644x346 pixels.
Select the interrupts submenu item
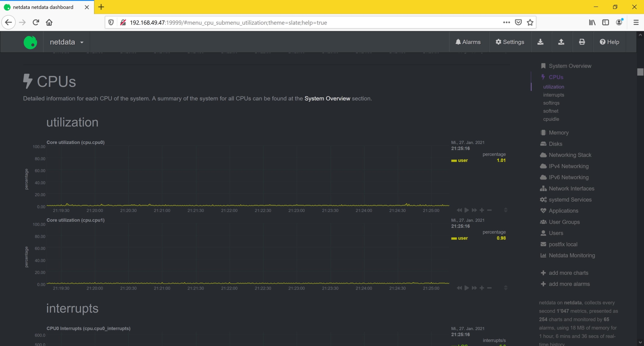553,95
